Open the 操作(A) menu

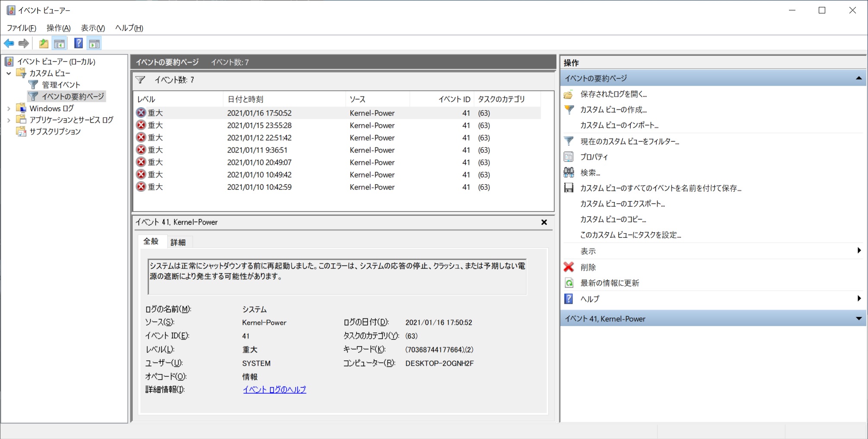pos(58,28)
